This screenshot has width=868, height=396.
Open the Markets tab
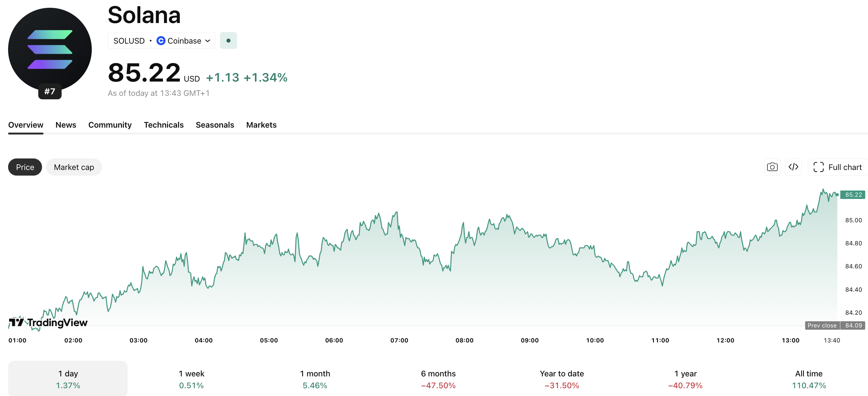click(261, 125)
